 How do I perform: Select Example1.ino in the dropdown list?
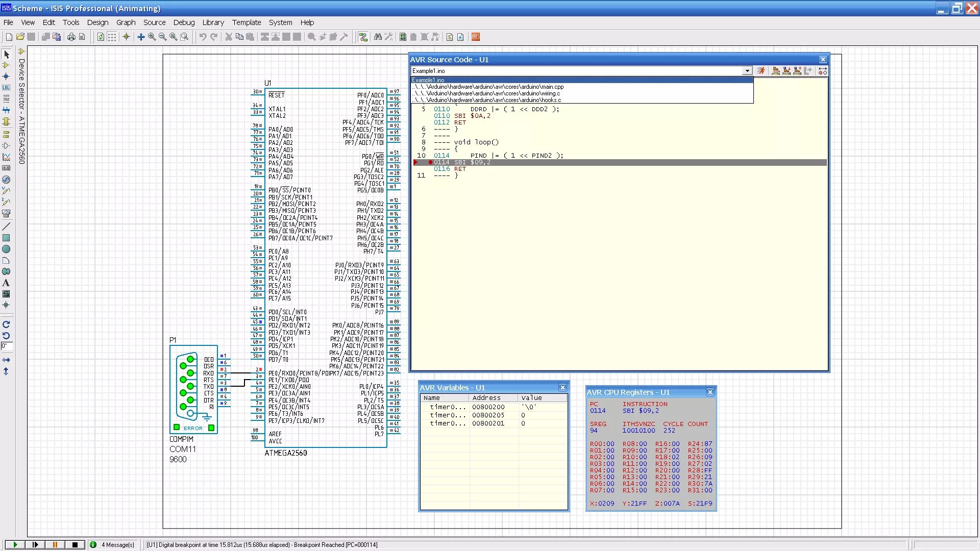tap(582, 80)
